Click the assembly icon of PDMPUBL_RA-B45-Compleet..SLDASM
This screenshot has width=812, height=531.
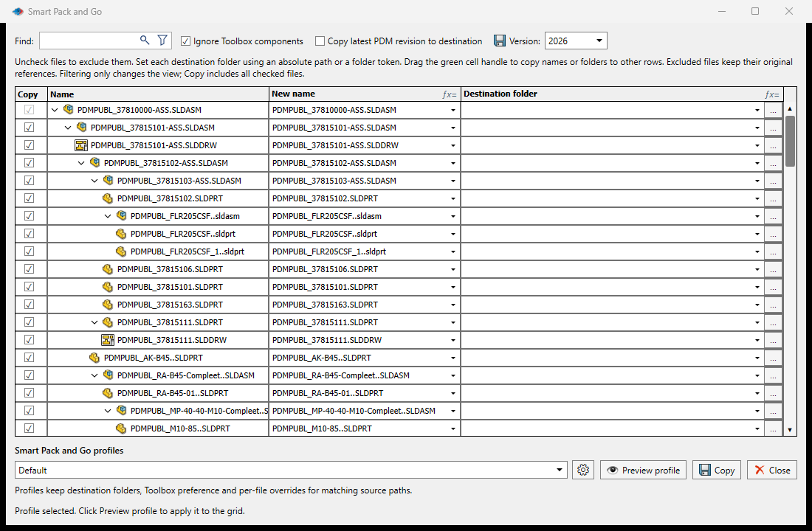(x=109, y=375)
